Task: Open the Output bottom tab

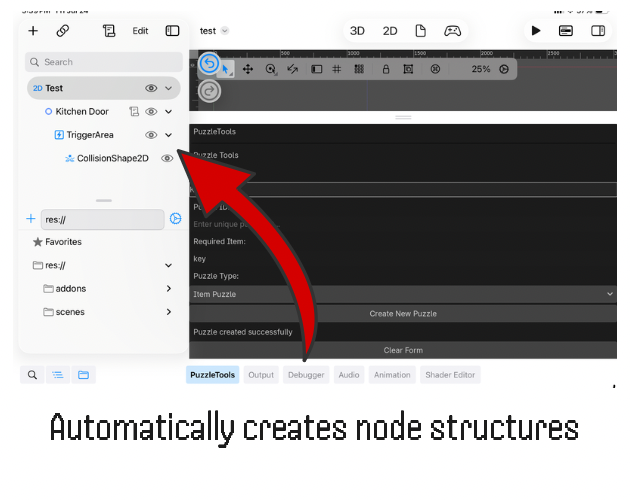Action: (261, 375)
